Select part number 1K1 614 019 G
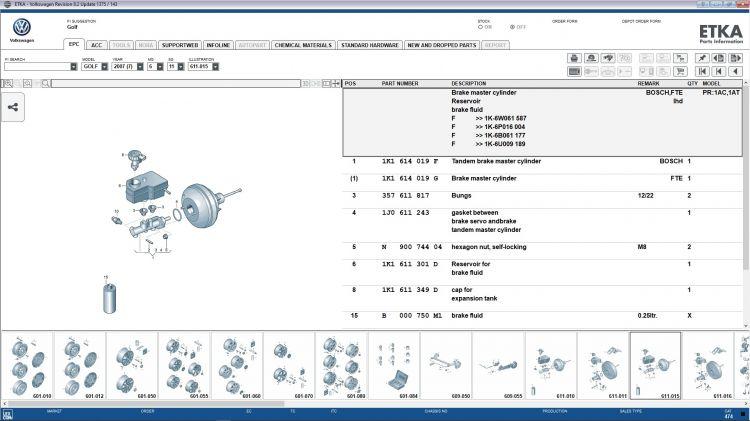Image resolution: width=750 pixels, height=421 pixels. click(410, 178)
